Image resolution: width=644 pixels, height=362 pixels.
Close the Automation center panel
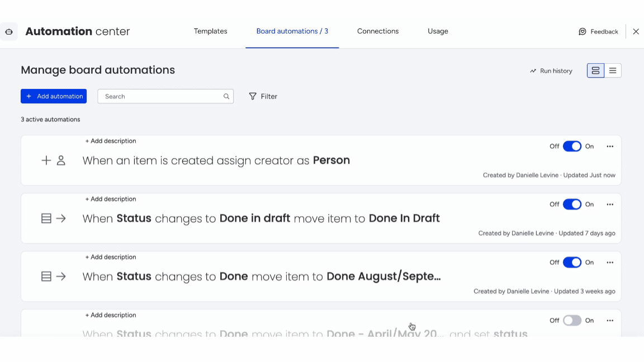(636, 32)
